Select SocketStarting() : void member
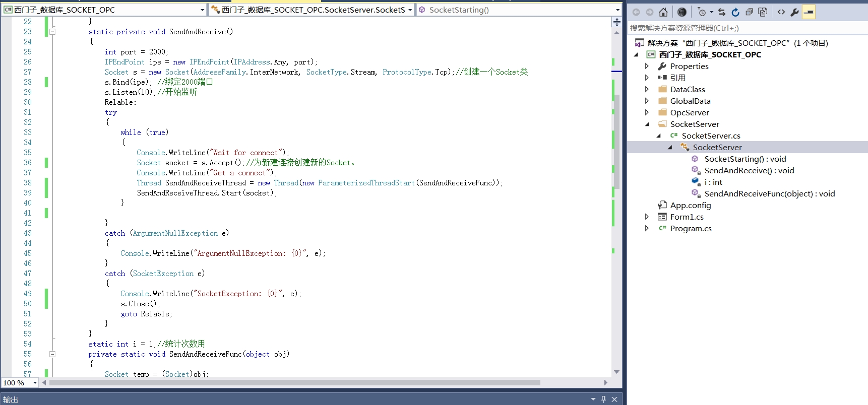 pos(745,159)
